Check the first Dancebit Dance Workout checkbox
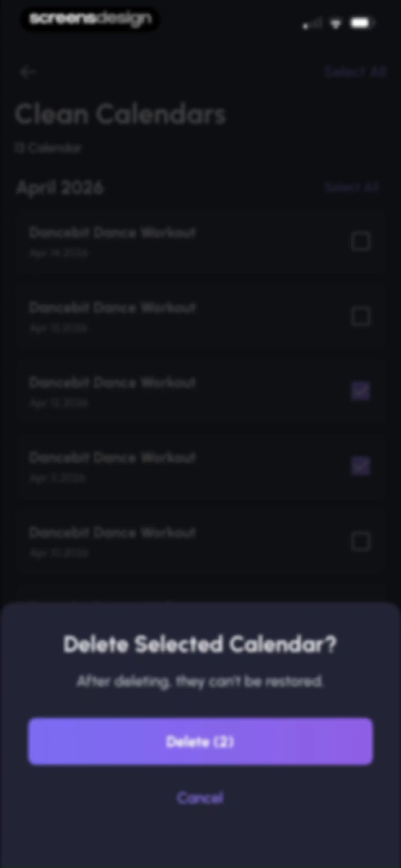This screenshot has width=401, height=868. [x=361, y=241]
